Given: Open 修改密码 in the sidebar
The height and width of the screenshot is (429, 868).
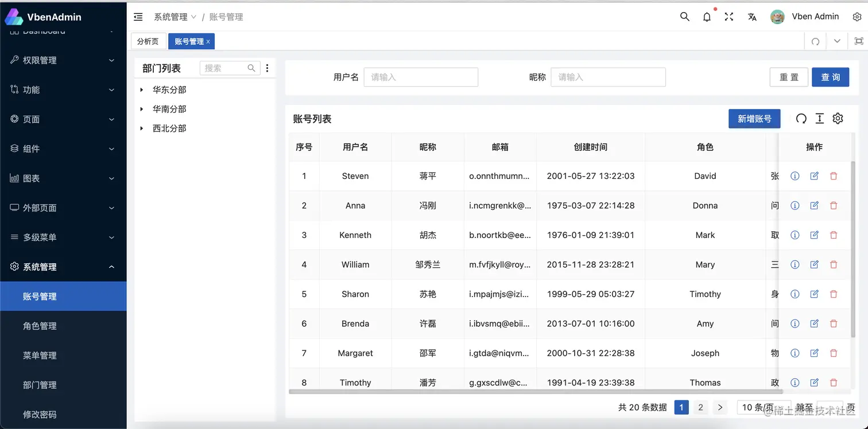Looking at the screenshot, I should coord(63,414).
